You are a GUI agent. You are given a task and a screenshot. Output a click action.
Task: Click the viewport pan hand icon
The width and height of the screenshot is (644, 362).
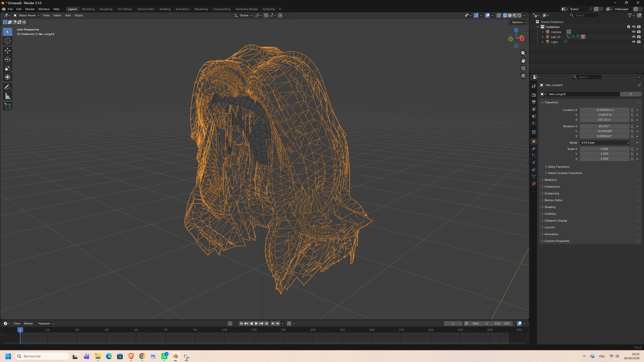[x=523, y=61]
